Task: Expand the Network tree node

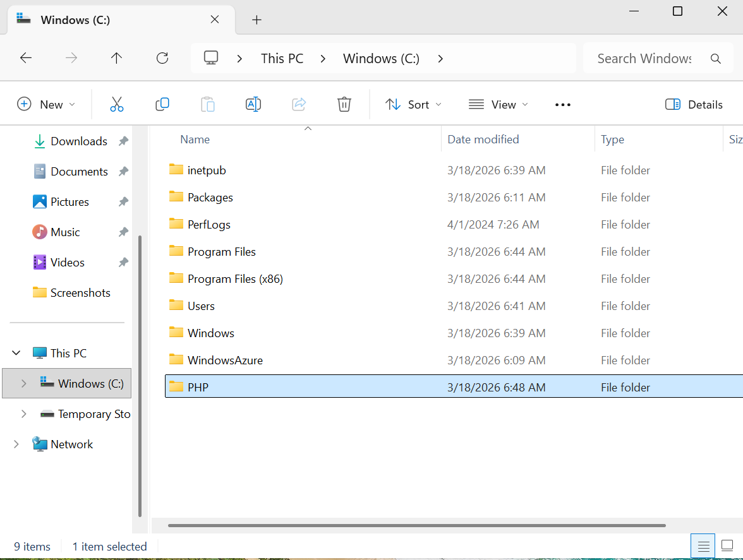Action: [x=16, y=444]
